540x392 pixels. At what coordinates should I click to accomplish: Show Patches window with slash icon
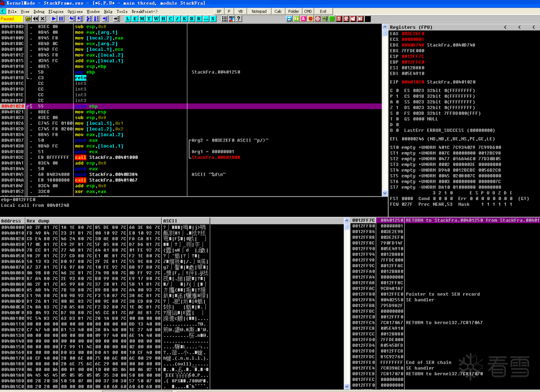click(x=177, y=19)
